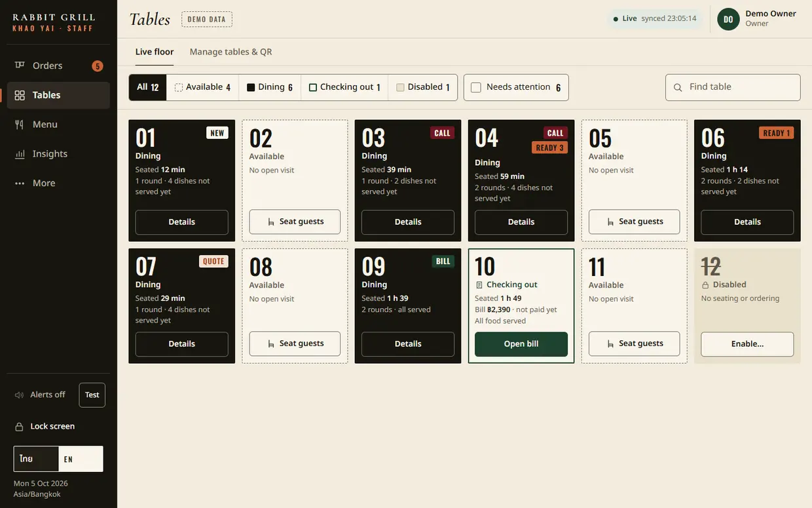Open the Manage tables & QR tab
This screenshot has width=812, height=508.
coord(231,52)
